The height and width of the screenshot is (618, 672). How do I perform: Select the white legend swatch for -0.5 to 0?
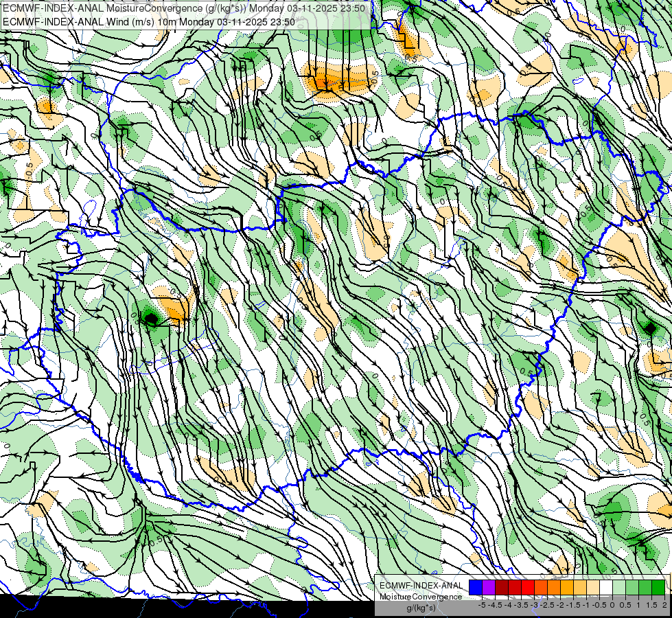(x=606, y=587)
